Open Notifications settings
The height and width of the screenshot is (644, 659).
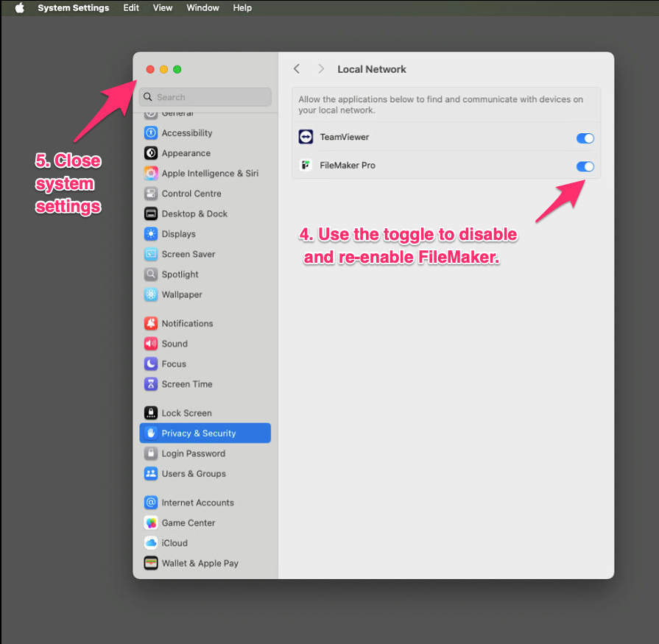(x=205, y=323)
